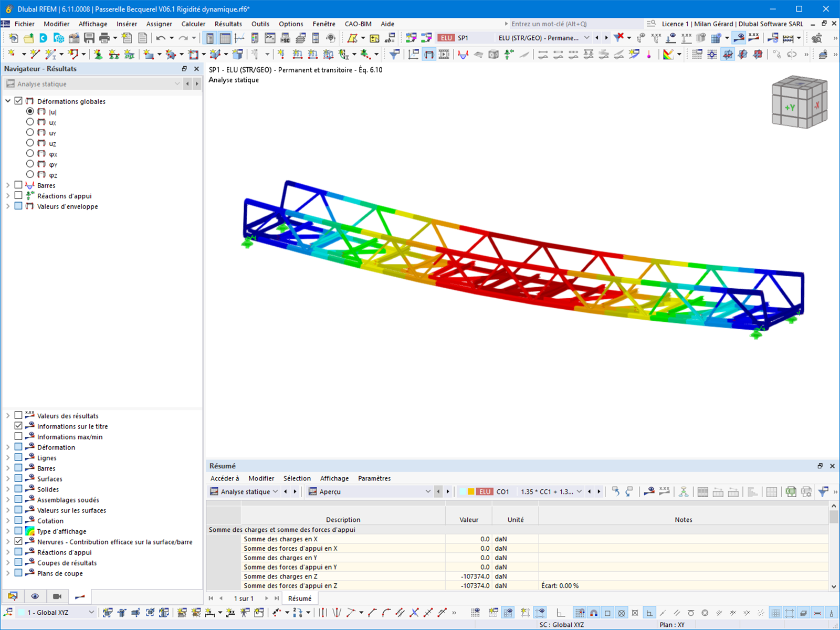Click Accéder à in the Résumé panel
This screenshot has height=630, width=840.
(x=225, y=478)
